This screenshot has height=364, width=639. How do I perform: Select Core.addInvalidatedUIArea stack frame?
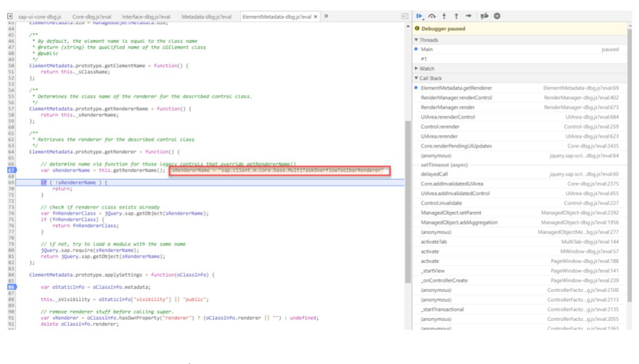[520, 184]
